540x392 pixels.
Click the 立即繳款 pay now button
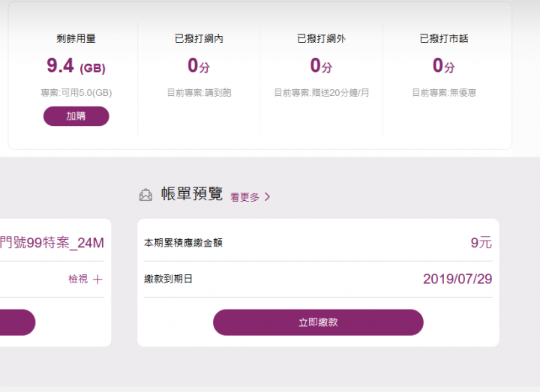[318, 322]
